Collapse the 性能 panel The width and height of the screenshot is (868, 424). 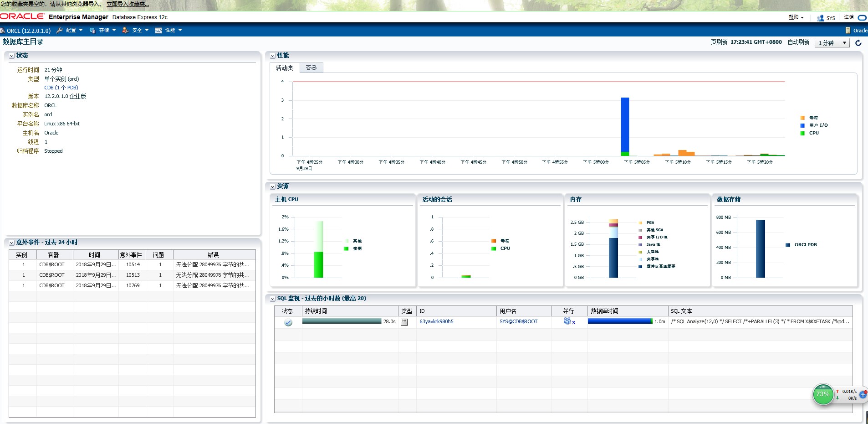273,56
